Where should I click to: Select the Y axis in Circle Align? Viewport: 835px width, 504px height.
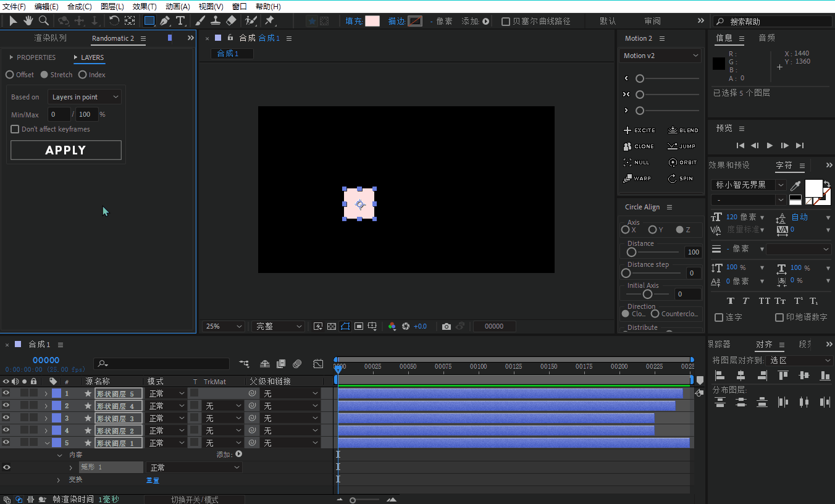(x=652, y=230)
